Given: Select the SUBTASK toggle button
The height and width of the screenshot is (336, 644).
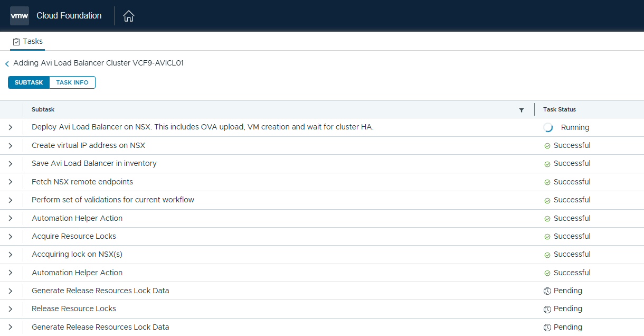Looking at the screenshot, I should click(29, 82).
